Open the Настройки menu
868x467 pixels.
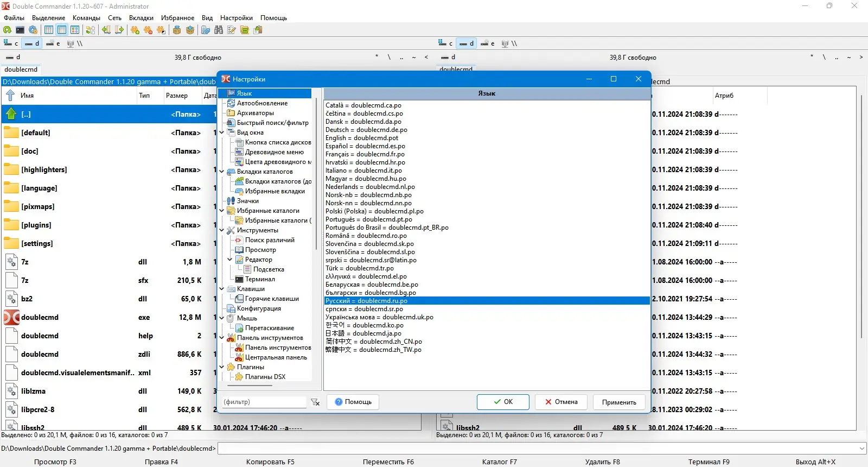[x=237, y=18]
